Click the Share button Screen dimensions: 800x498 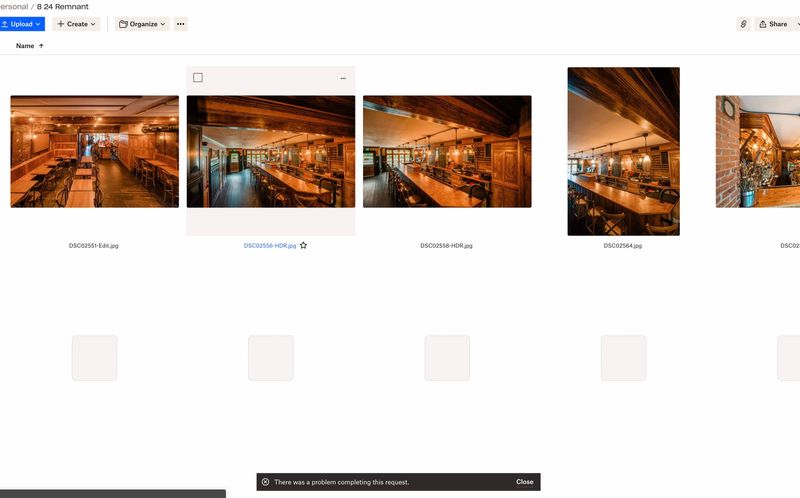[x=773, y=24]
